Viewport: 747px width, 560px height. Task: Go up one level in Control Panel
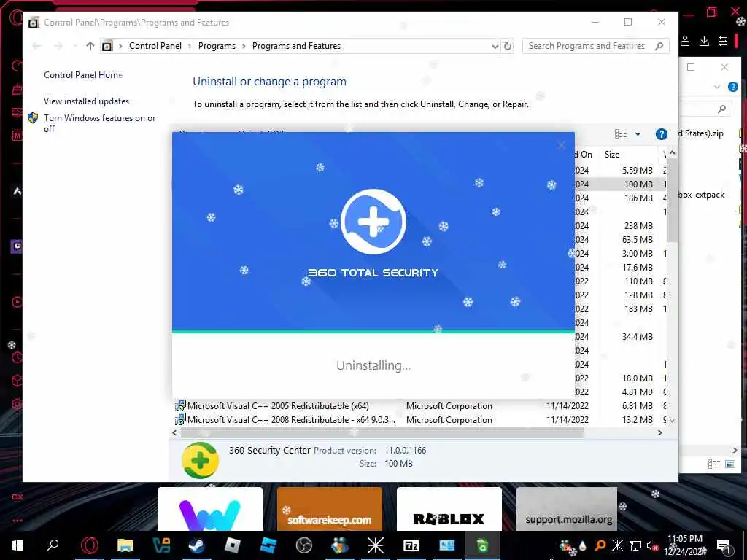[90, 46]
